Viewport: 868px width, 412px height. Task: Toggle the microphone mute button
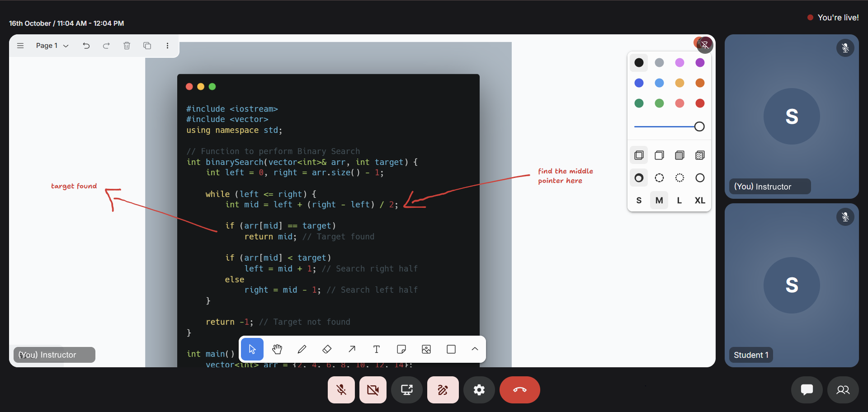tap(341, 390)
